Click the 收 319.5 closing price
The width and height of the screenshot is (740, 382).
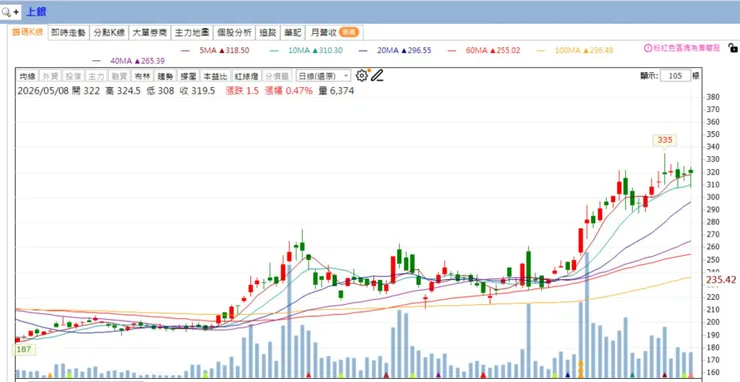click(197, 91)
